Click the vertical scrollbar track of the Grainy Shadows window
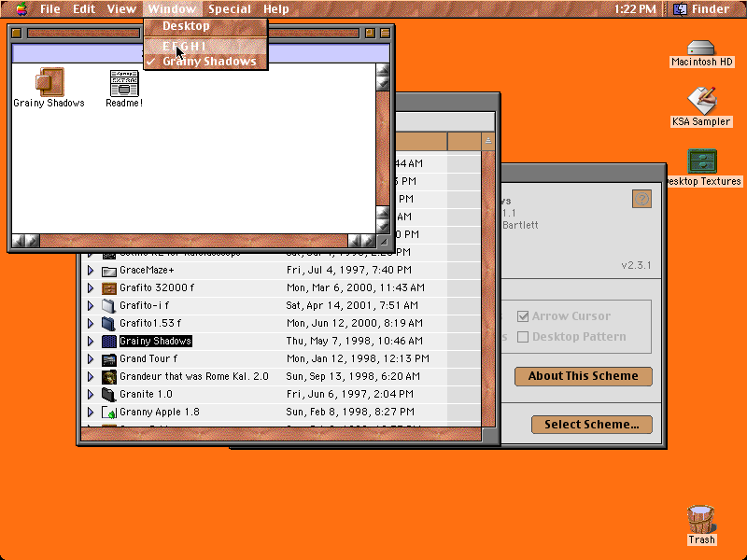This screenshot has width=747, height=560. pos(383,147)
